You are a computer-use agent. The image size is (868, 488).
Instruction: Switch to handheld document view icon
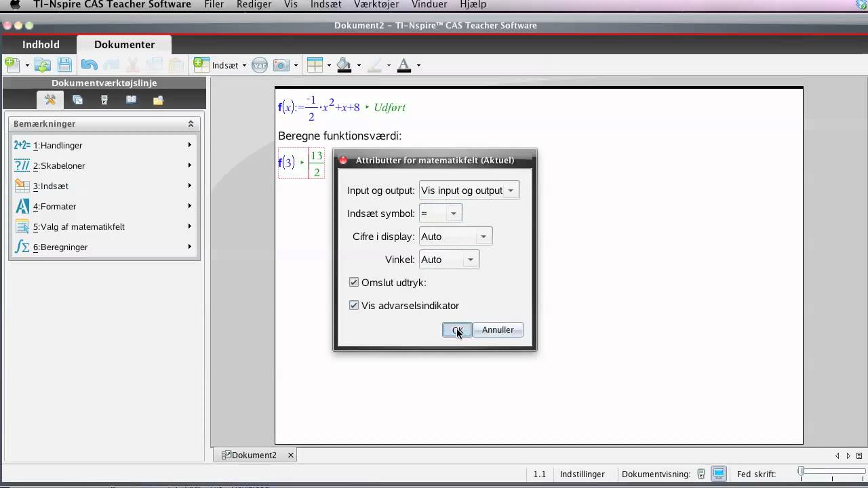[x=701, y=474]
